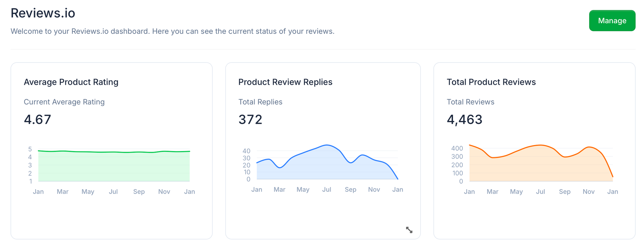This screenshot has height=250, width=644.
Task: Click the Jul label on the replies chart
Action: coord(327,189)
